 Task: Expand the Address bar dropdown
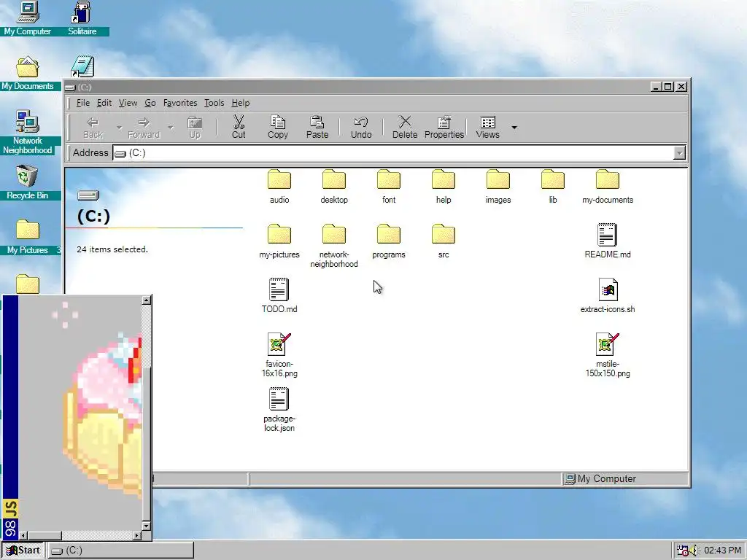679,153
